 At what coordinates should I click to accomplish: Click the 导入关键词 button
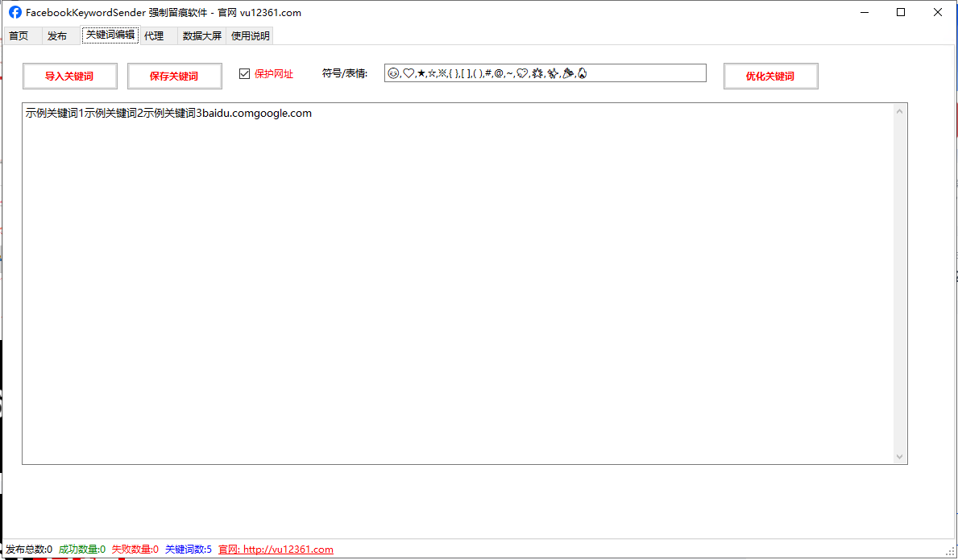tap(69, 76)
